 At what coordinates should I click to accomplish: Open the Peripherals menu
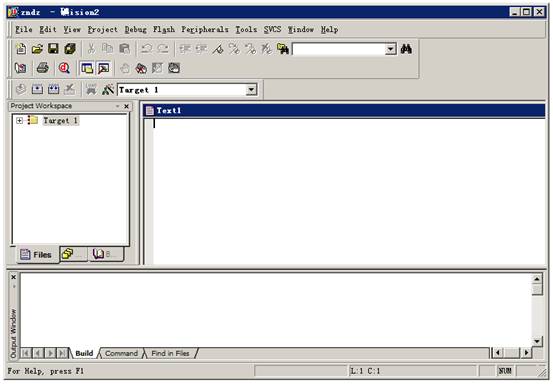205,29
